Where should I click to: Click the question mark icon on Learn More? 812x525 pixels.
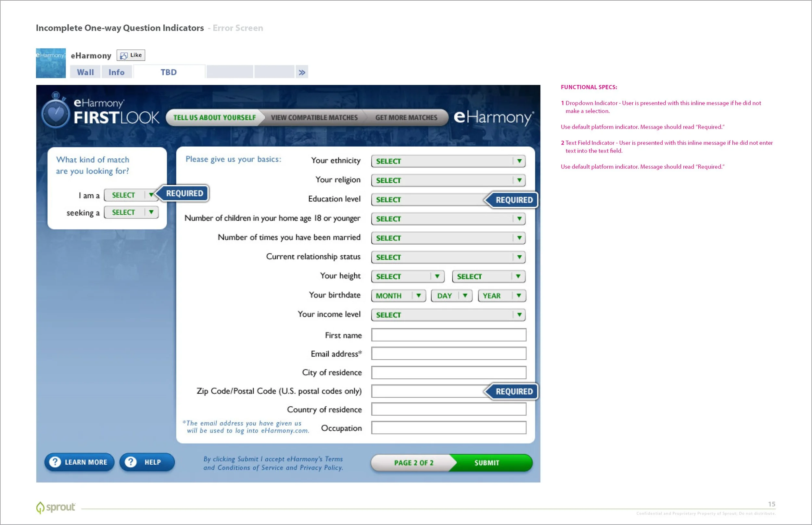pyautogui.click(x=55, y=462)
